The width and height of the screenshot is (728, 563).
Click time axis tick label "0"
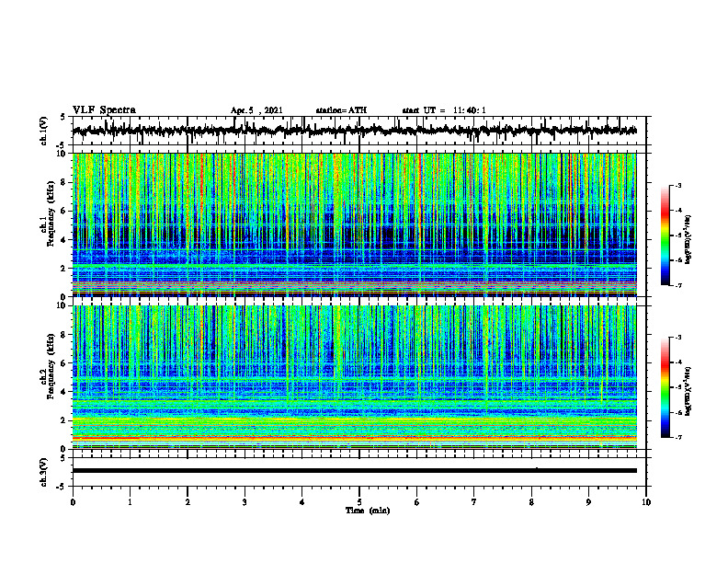pyautogui.click(x=73, y=502)
